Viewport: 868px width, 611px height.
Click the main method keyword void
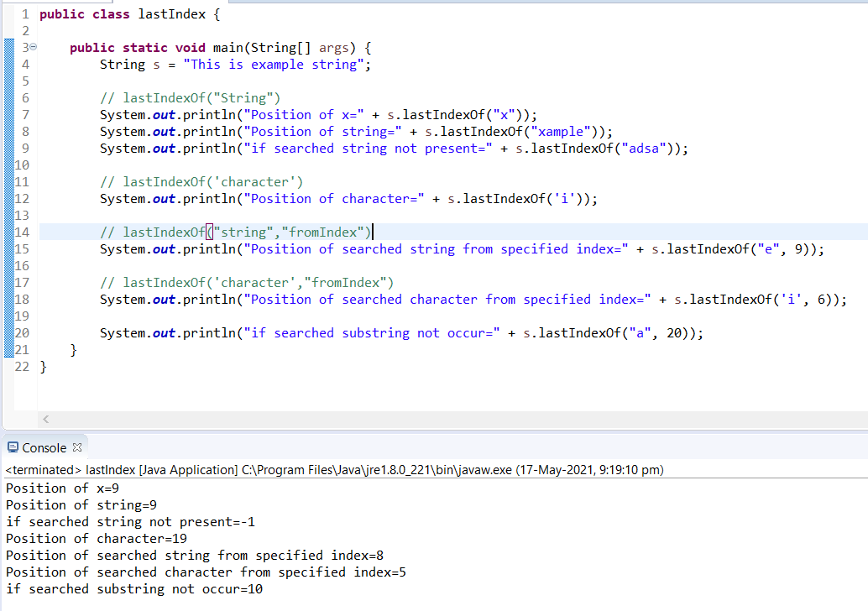pos(190,48)
